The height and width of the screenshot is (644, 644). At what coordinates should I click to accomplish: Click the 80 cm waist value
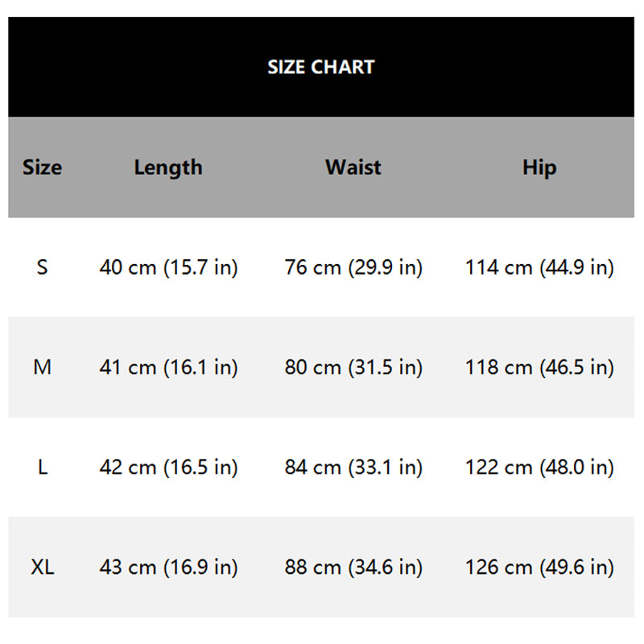click(353, 367)
